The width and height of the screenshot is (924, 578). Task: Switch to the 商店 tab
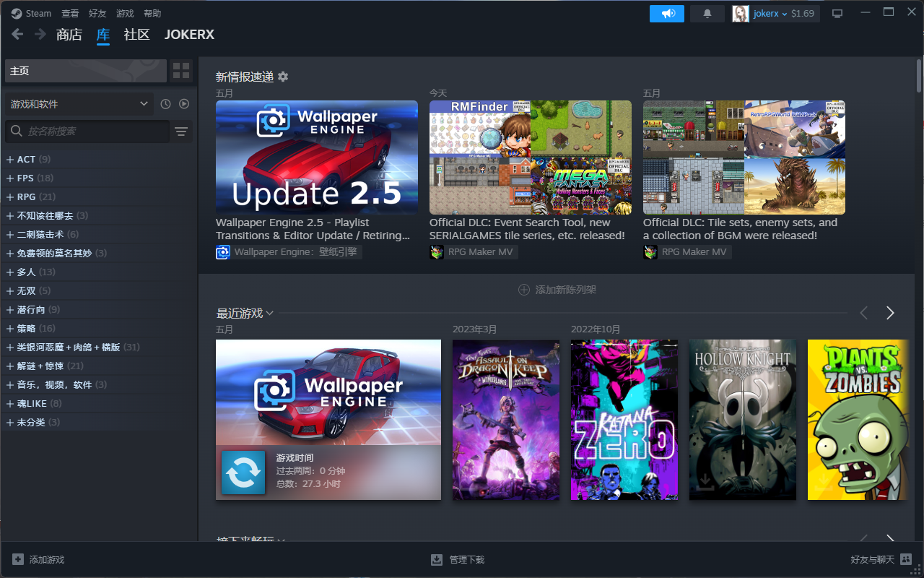pyautogui.click(x=69, y=35)
